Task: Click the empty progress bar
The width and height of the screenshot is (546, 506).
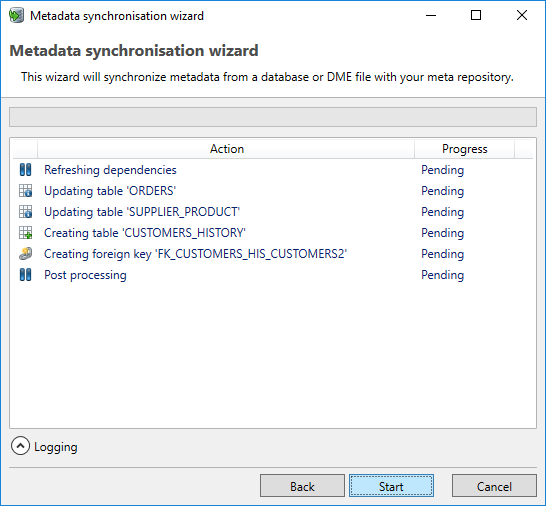Action: [x=273, y=117]
